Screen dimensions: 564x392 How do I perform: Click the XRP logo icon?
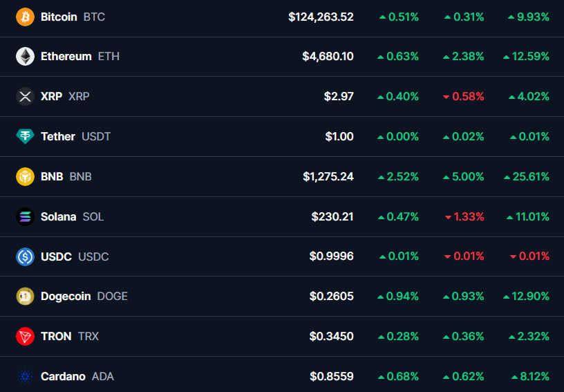click(25, 96)
